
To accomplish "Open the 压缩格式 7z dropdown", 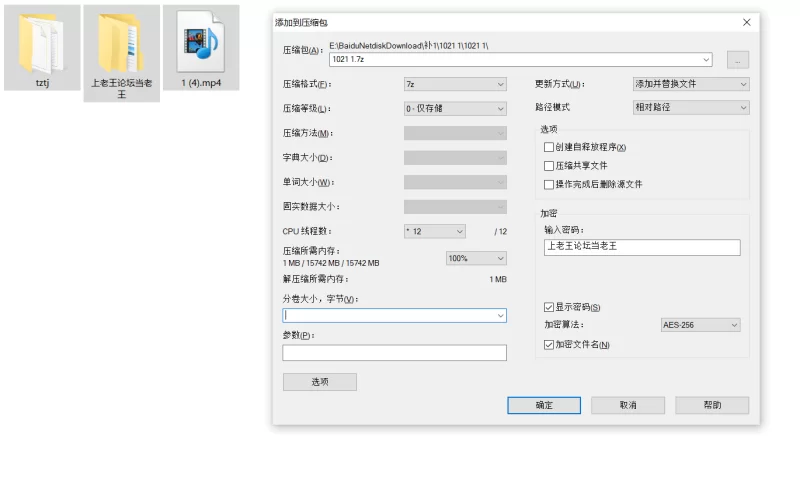I will [455, 84].
